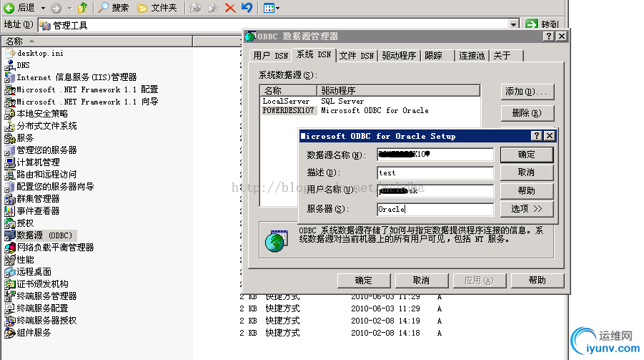Select the 终端服务器授权 icon

[x=10, y=320]
